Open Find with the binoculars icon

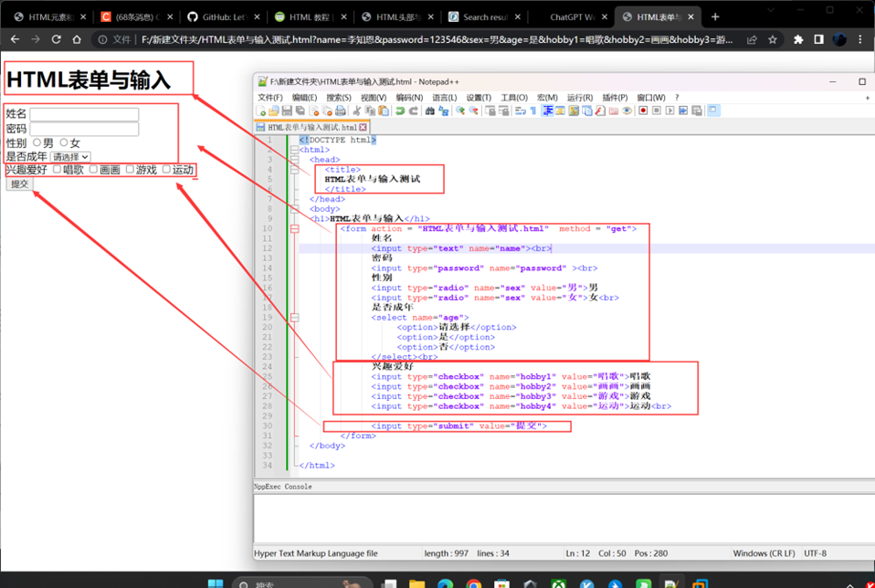[430, 110]
